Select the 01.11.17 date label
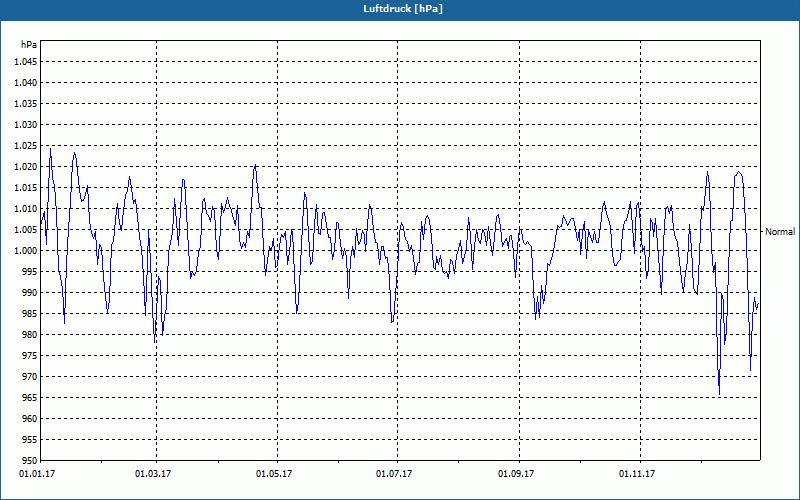The image size is (800, 500). pos(637,474)
